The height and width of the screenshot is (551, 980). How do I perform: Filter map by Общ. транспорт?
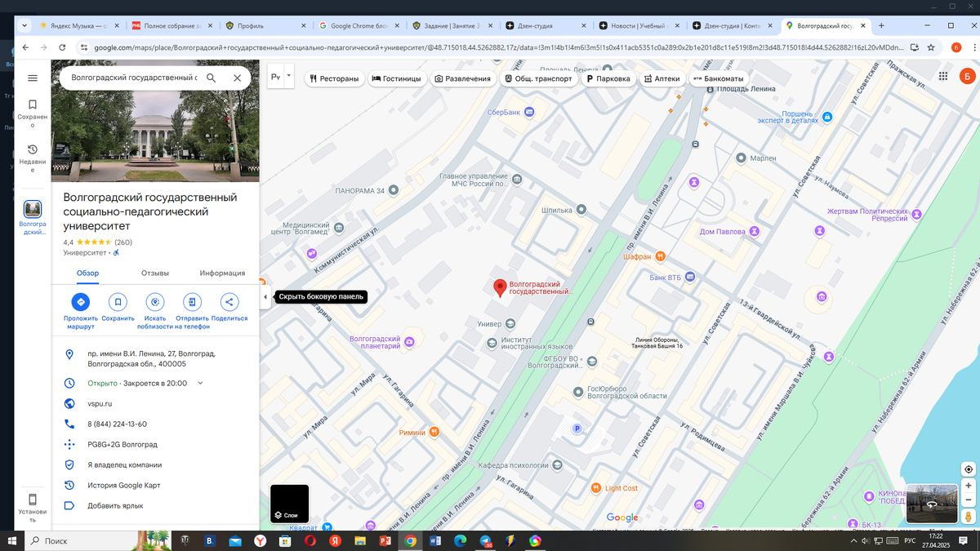tap(538, 78)
